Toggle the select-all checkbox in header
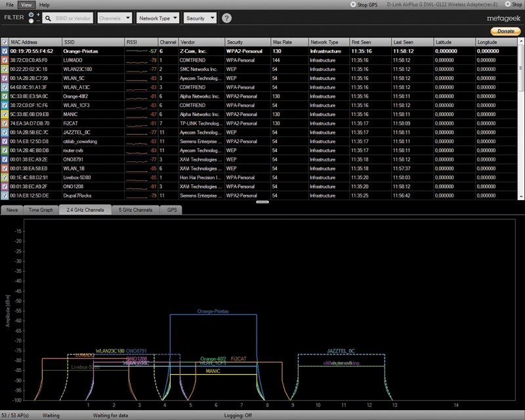Viewport: 525px width, 420px height. click(x=5, y=42)
